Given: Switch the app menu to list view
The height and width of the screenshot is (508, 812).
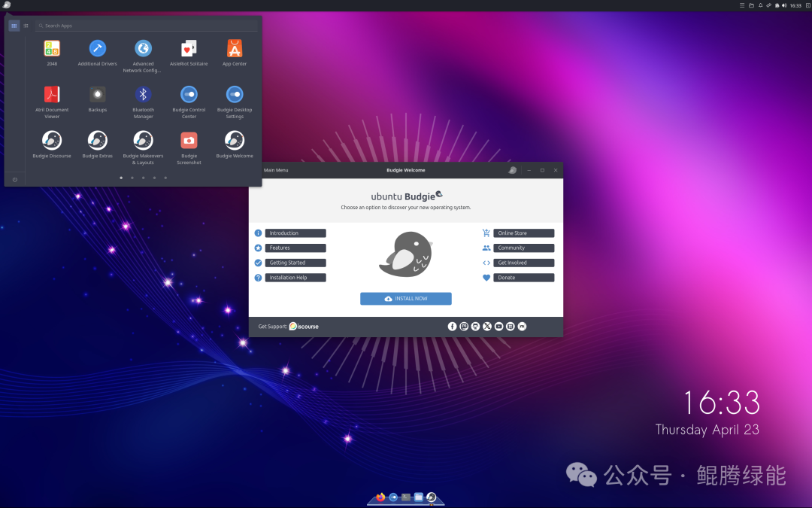Looking at the screenshot, I should coord(26,25).
